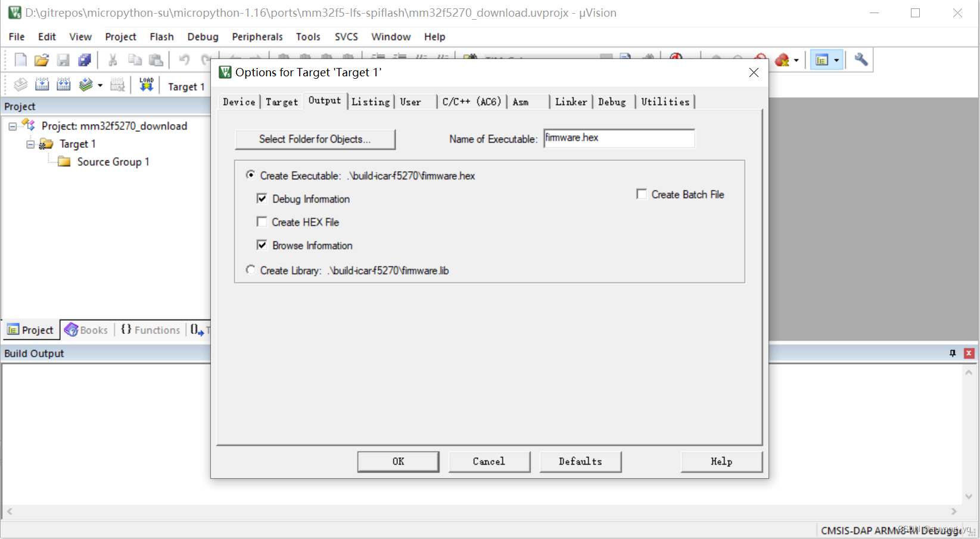Open the Functions panel tab
980x539 pixels.
tap(151, 330)
